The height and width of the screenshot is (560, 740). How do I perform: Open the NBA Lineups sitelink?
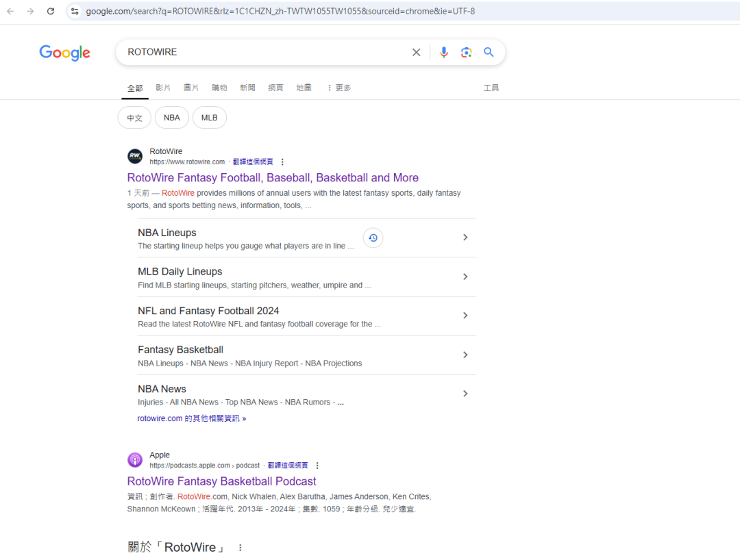(x=167, y=233)
